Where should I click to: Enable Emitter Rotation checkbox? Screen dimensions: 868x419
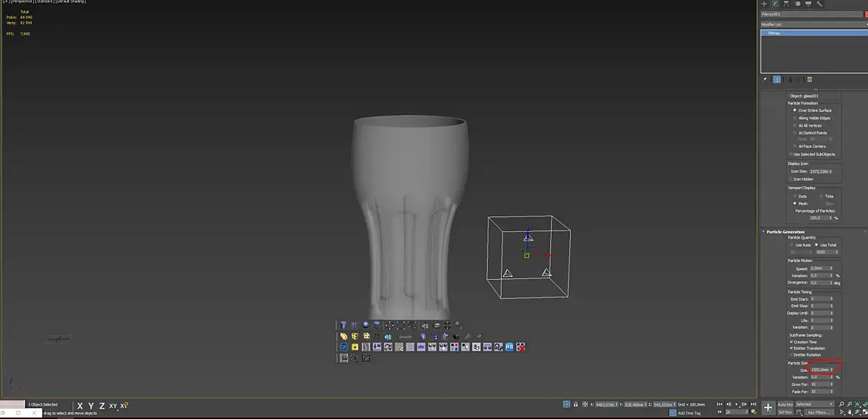(x=805, y=355)
